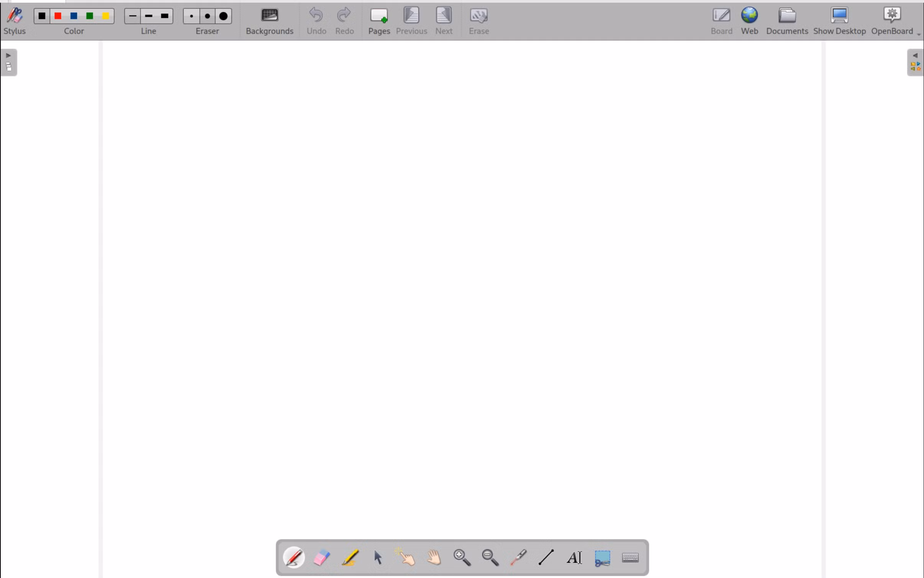Open the Erase options

tap(479, 21)
